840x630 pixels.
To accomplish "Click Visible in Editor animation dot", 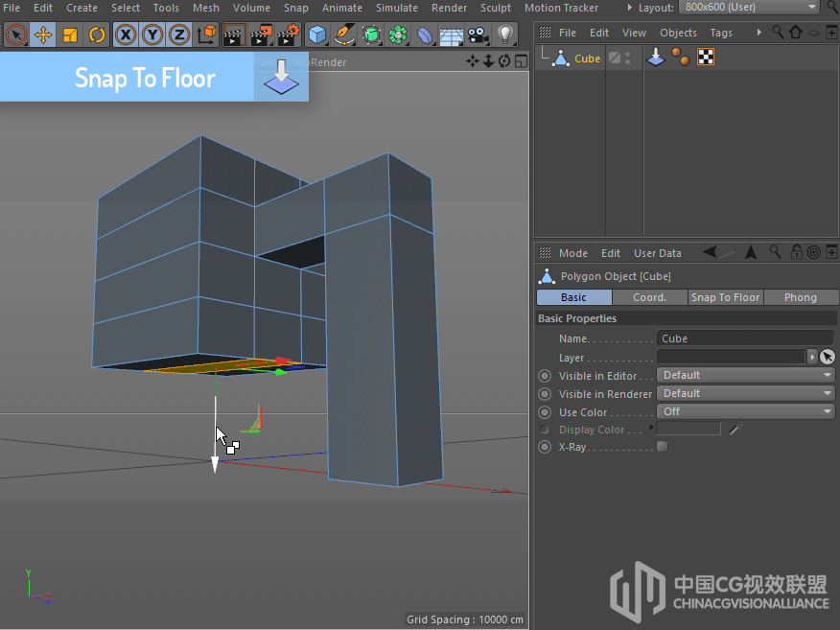I will pos(545,376).
